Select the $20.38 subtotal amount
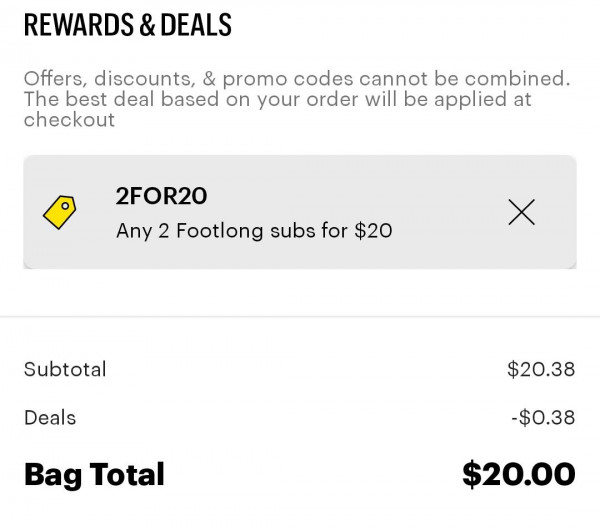 click(541, 369)
